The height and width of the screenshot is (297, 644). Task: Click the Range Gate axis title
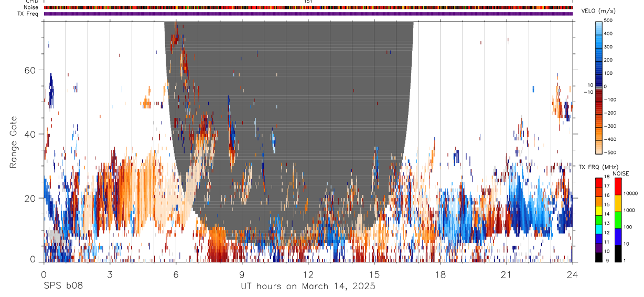(14, 142)
